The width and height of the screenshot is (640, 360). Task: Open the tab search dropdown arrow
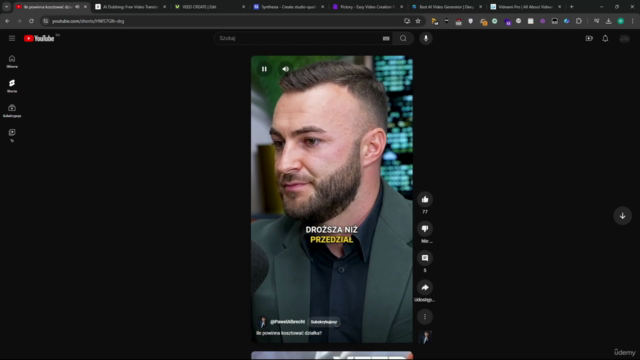click(x=7, y=7)
